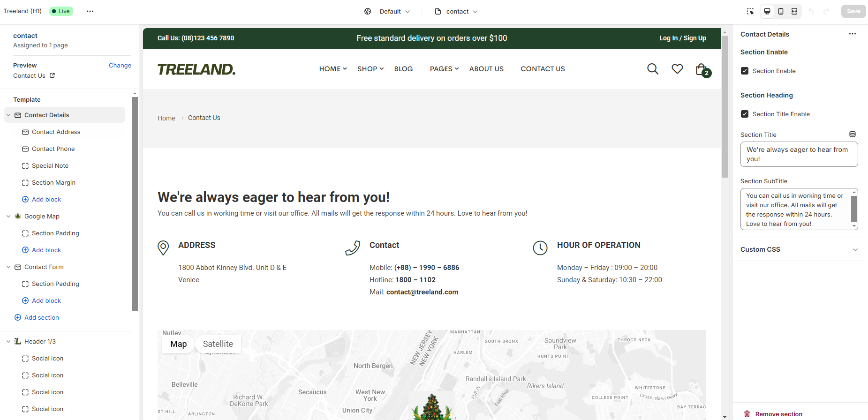Click the Home breadcrumb link
This screenshot has width=868, height=420.
(166, 118)
